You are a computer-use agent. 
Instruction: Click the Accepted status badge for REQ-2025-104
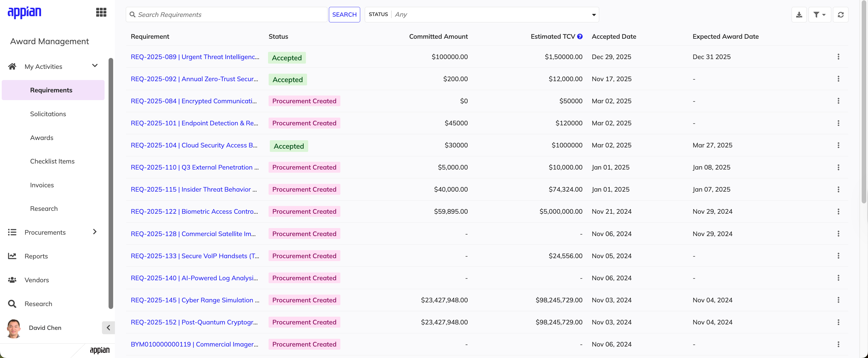point(289,146)
